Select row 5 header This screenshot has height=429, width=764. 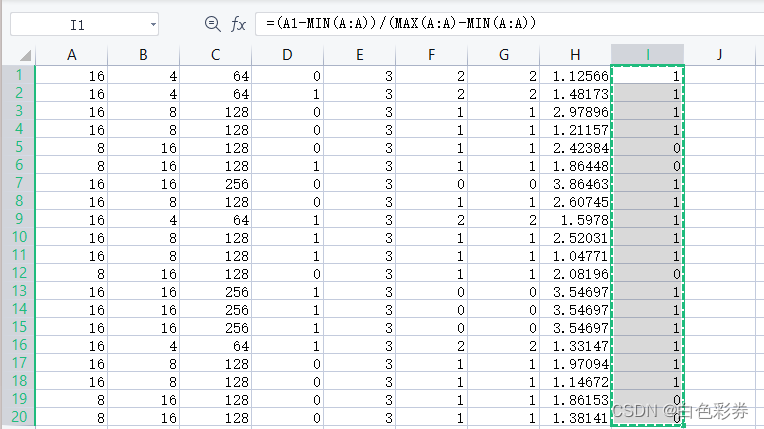pyautogui.click(x=19, y=147)
